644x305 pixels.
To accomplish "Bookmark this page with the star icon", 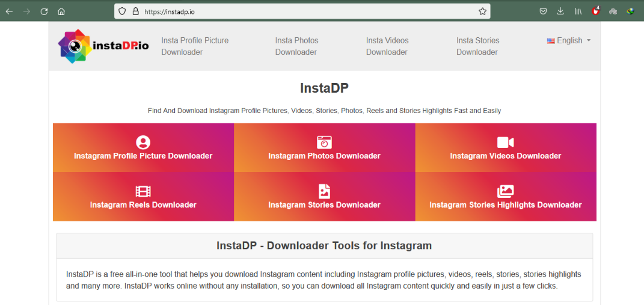I will (483, 11).
